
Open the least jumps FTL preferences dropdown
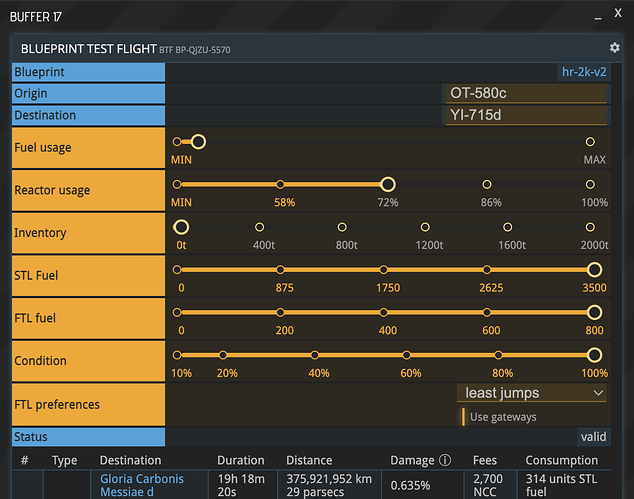[532, 393]
